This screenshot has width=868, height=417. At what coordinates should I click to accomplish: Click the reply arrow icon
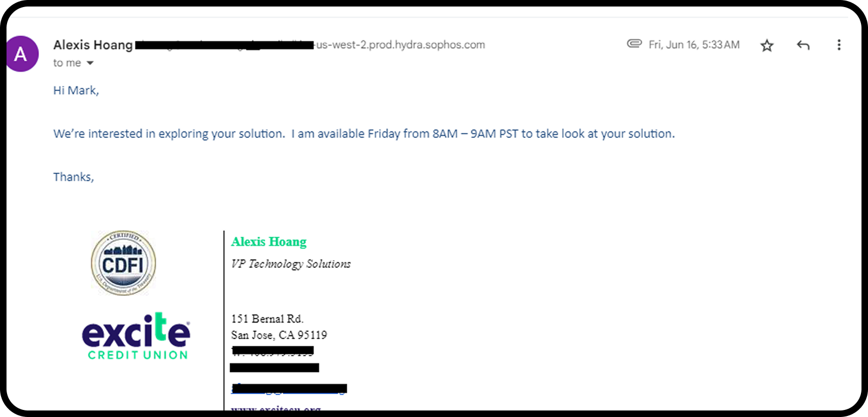click(803, 45)
